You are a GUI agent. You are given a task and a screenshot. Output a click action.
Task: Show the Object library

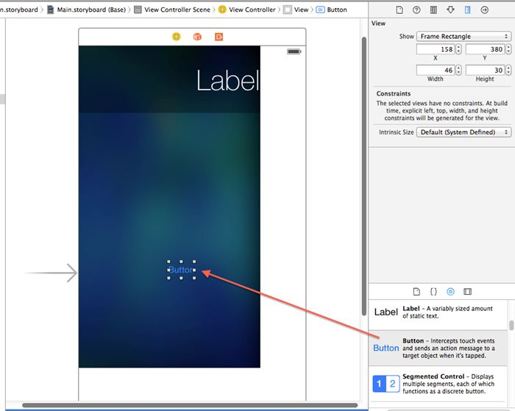[450, 292]
